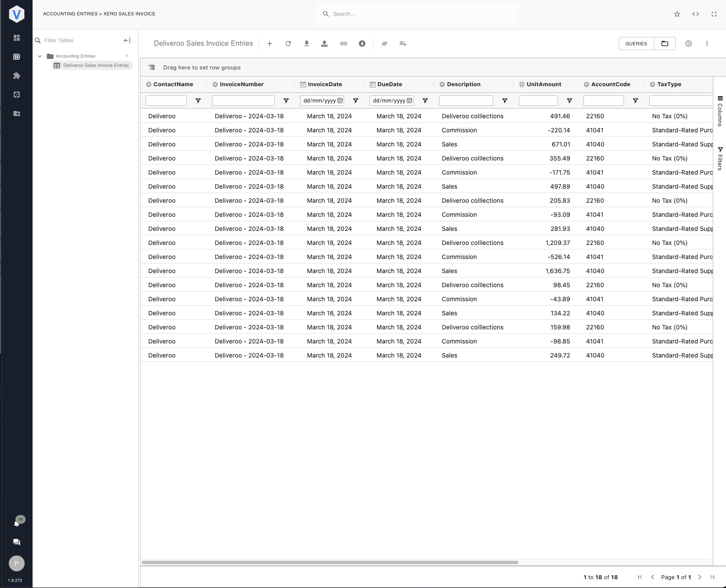Click the code brackets icon

click(x=696, y=14)
